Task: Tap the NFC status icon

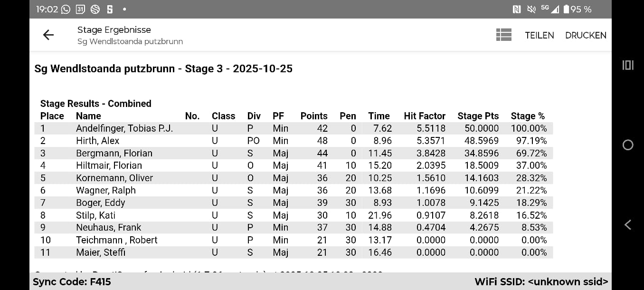Action: tap(517, 9)
